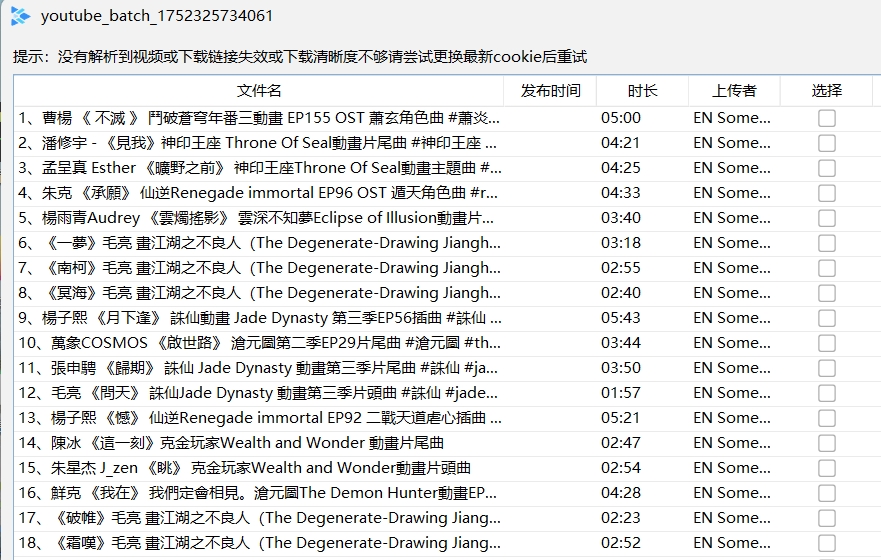This screenshot has height=560, width=881.
Task: Enable checkbox for row 12 毛亮《問天》
Action: 826,393
